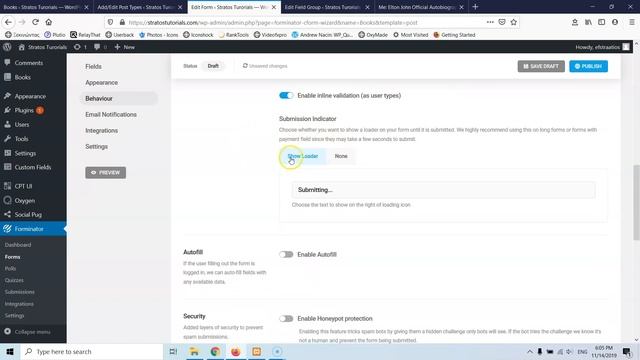Reload the current page
Screen dimensions: 640x360
[x=36, y=22]
